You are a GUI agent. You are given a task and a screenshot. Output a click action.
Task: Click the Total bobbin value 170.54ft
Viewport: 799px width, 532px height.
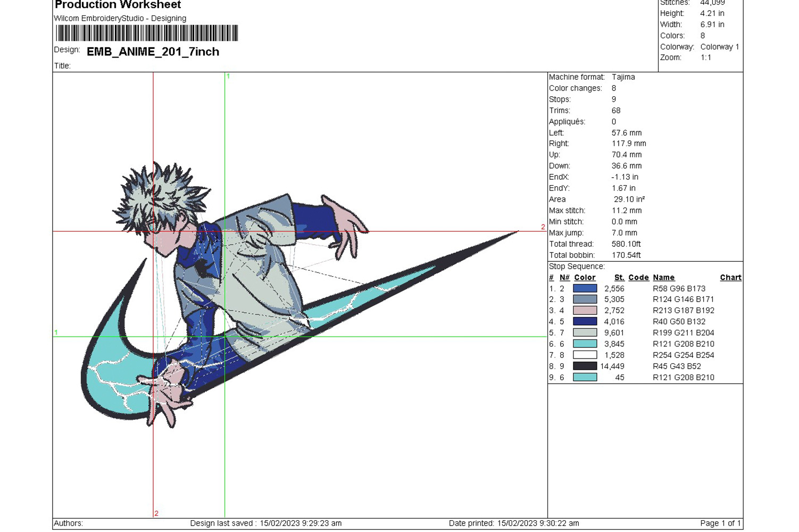coord(626,255)
